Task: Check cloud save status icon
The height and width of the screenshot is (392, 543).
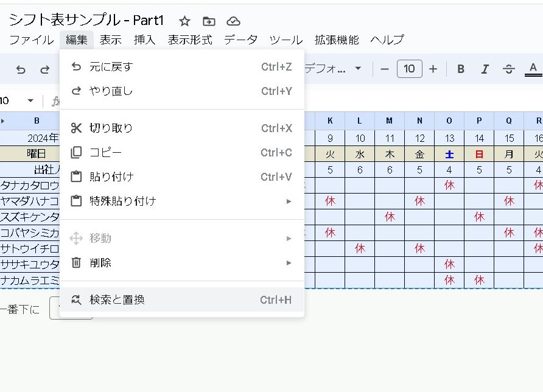Action: tap(233, 21)
